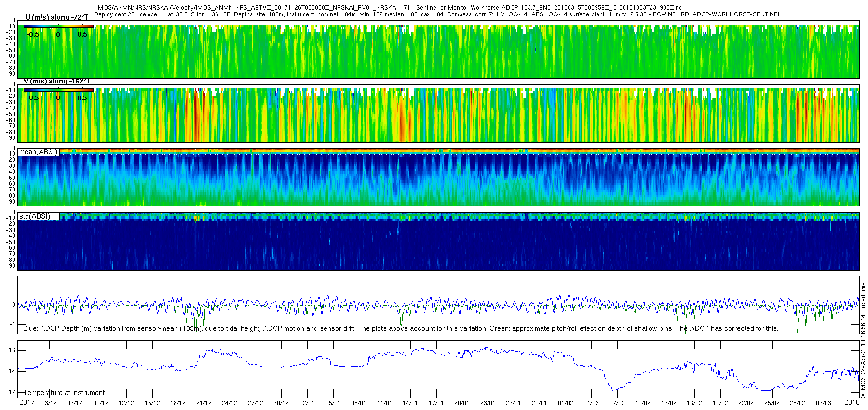
Task: Click the '-1' tick on depth variation axis
Action: (13, 324)
